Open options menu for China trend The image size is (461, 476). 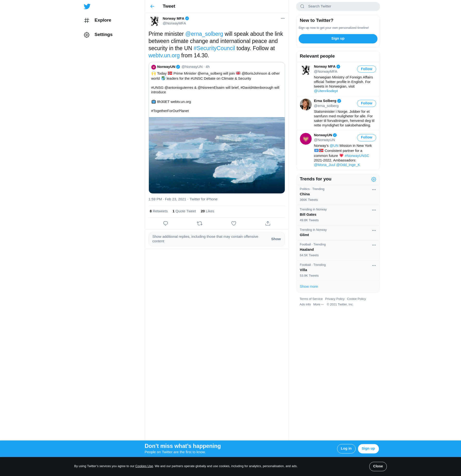coord(374,190)
